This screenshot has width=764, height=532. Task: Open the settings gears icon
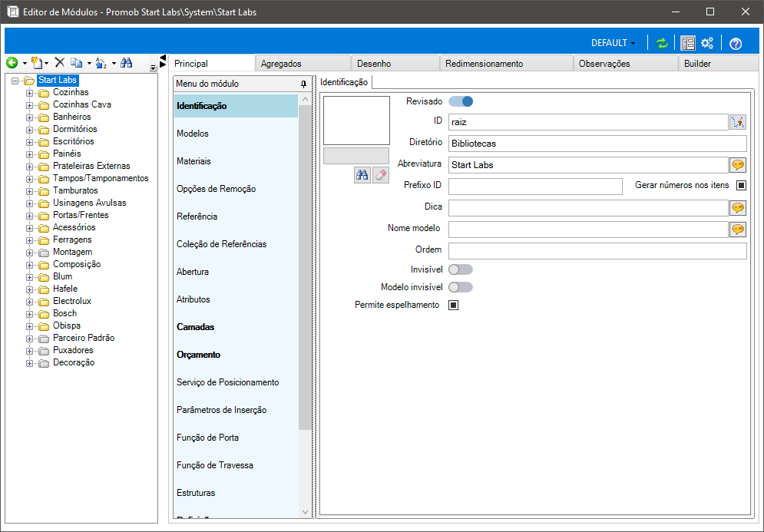tap(707, 43)
